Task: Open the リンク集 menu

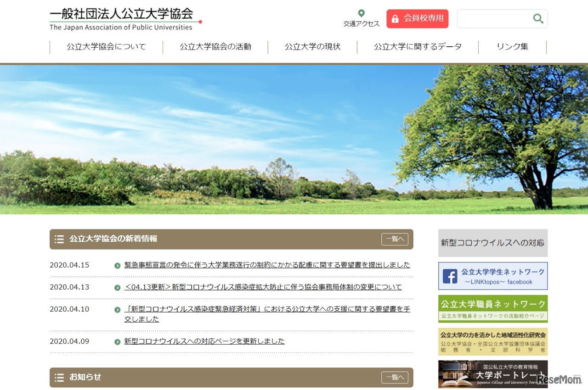Action: pos(512,46)
